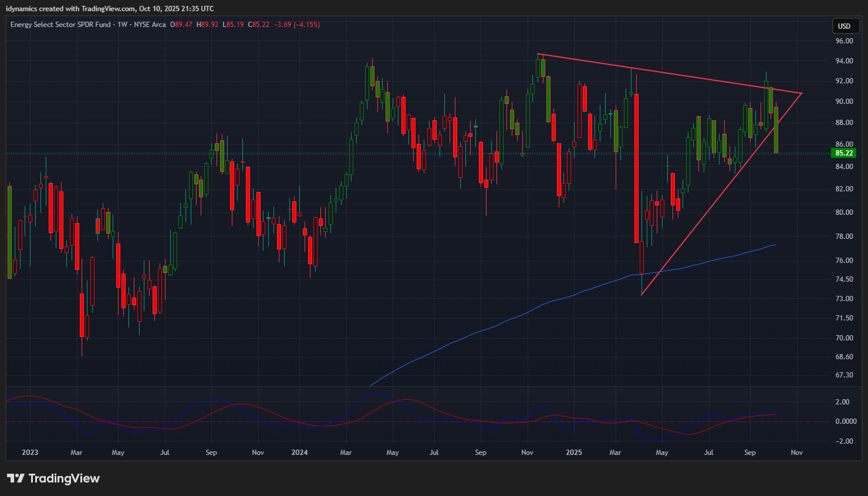Click the 2.00 oscillator scale label
The image size is (868, 496).
842,402
